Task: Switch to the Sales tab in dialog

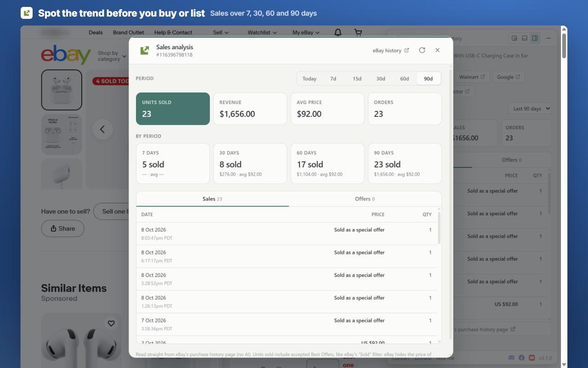Action: (x=213, y=199)
